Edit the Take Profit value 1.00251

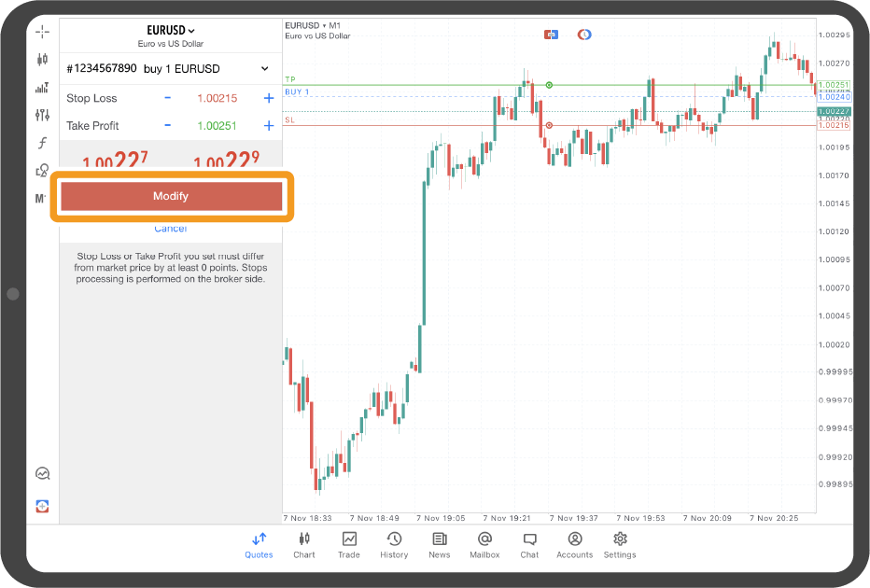tap(217, 125)
